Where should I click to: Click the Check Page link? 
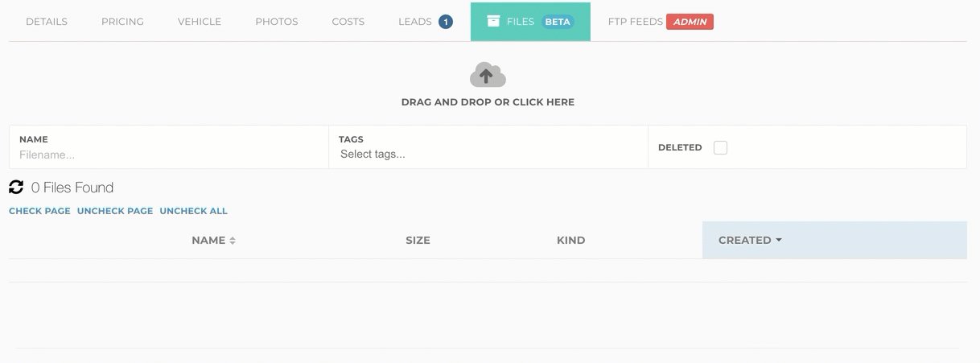[x=39, y=211]
